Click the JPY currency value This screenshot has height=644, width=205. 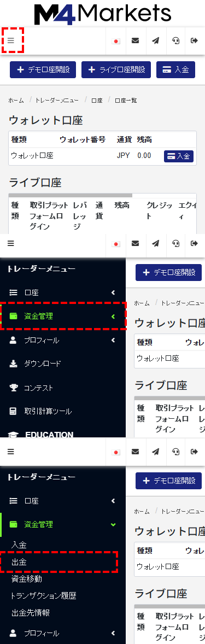tap(123, 156)
